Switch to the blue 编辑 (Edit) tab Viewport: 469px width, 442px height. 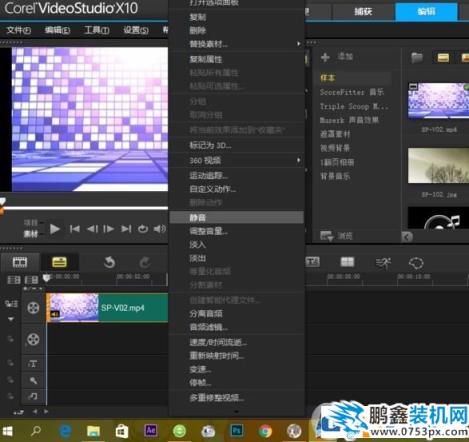(x=426, y=12)
